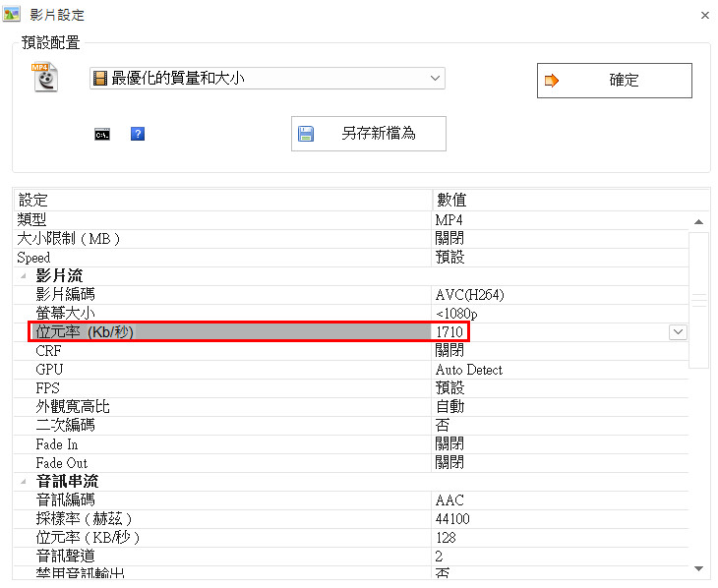The height and width of the screenshot is (588, 718).
Task: Click the Fade In value 關閉
Action: (x=449, y=444)
